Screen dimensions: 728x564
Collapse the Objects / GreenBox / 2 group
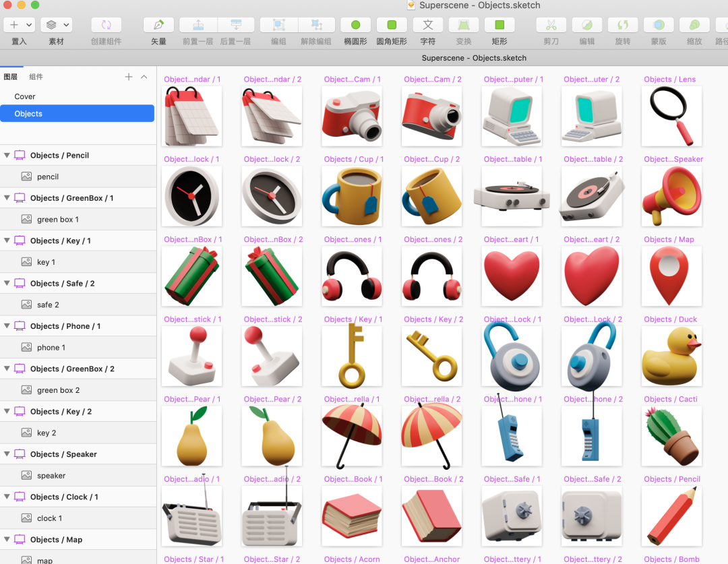[7, 369]
